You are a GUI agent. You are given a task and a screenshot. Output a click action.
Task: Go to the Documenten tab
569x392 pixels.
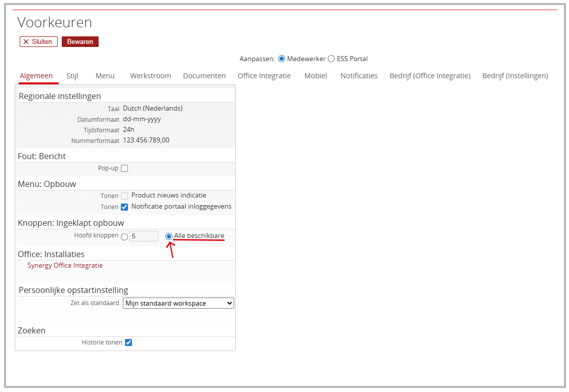pyautogui.click(x=204, y=76)
